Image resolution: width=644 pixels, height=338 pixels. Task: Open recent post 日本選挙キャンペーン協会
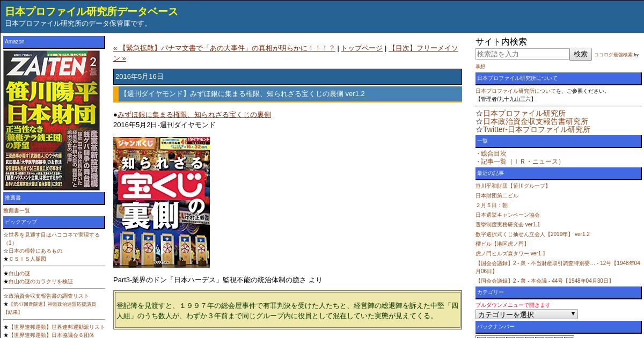tap(508, 215)
